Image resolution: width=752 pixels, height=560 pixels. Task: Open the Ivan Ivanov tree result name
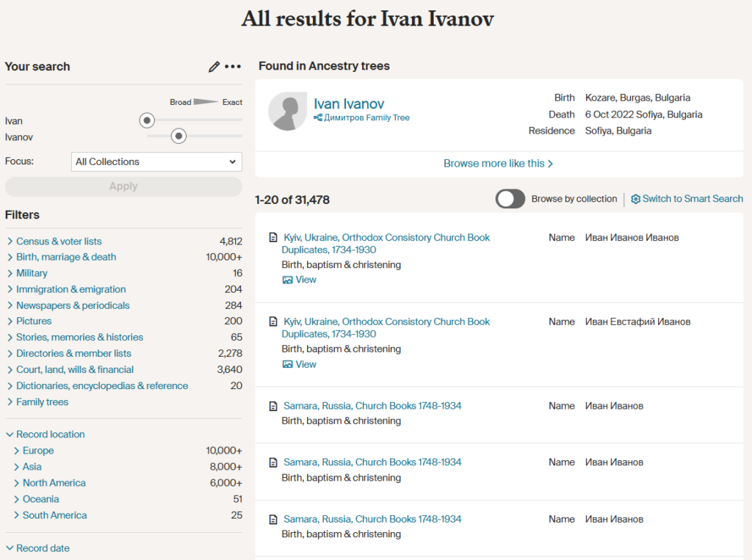[x=349, y=104]
